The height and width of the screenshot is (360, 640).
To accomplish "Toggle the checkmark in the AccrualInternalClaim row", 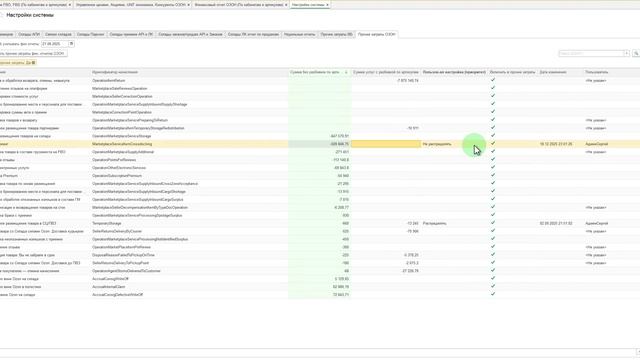I will pos(493,287).
